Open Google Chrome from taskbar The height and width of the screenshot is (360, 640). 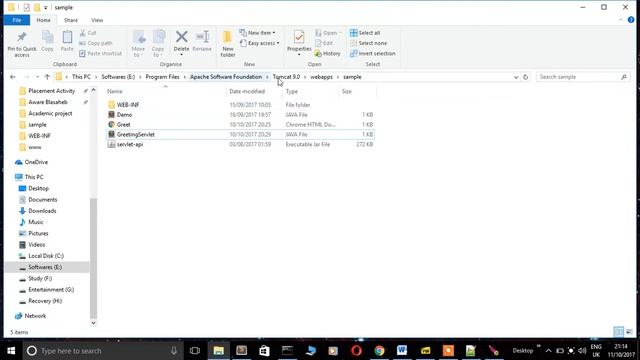[x=379, y=351]
